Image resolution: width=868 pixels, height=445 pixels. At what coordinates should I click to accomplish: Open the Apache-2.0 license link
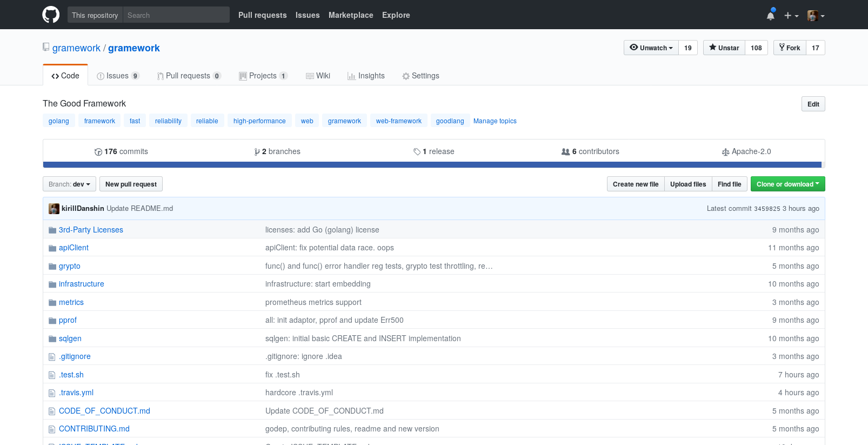746,151
